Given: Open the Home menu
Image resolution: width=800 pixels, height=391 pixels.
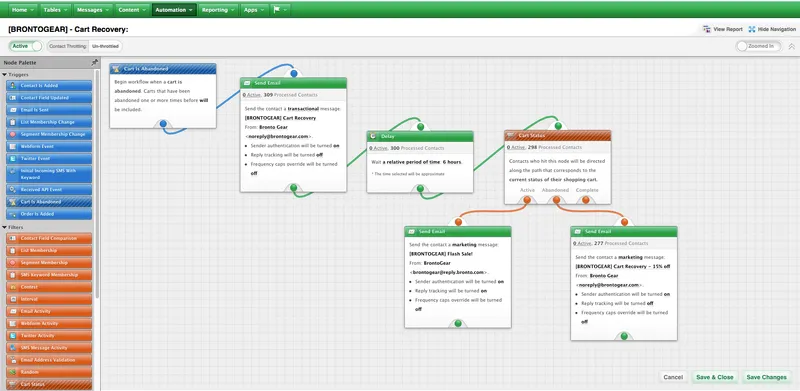Looking at the screenshot, I should tap(23, 10).
